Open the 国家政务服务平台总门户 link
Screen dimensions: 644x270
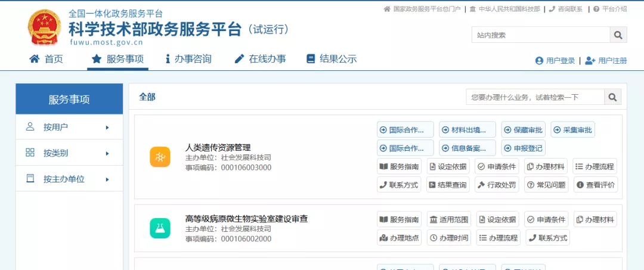click(422, 9)
